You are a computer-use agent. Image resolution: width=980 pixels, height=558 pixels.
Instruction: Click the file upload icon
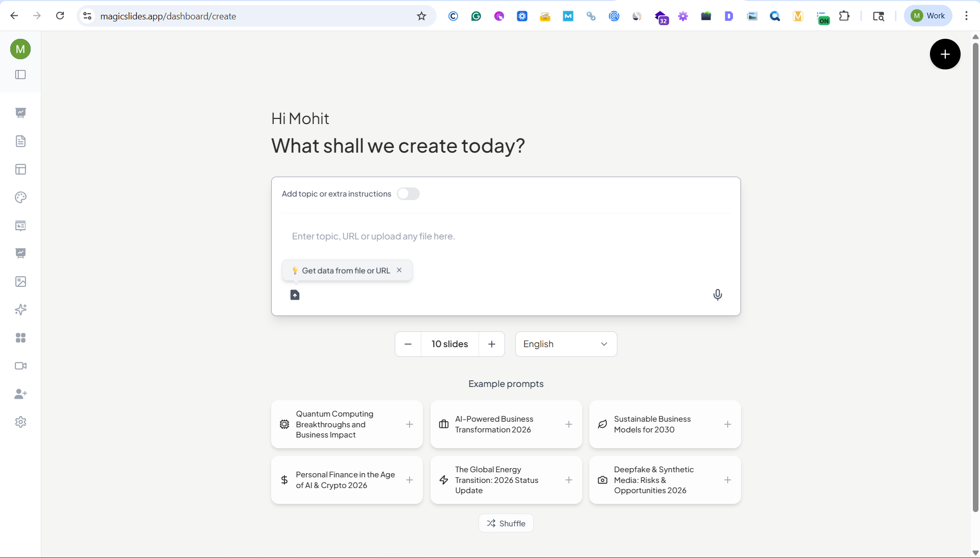click(x=295, y=295)
